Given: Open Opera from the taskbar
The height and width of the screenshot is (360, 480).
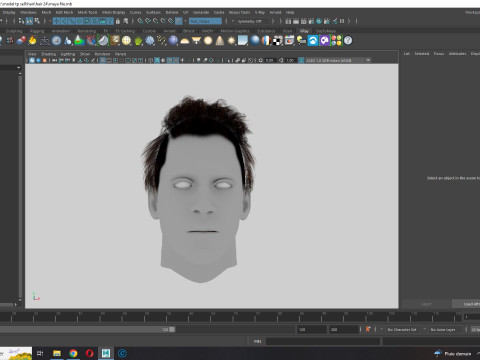Looking at the screenshot, I should [x=89, y=353].
